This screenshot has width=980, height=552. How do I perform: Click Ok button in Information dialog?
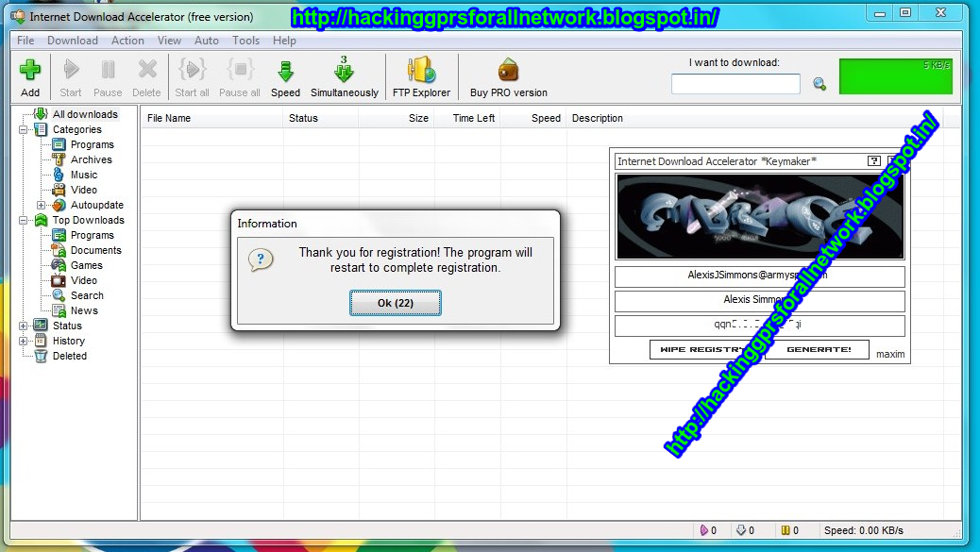pyautogui.click(x=395, y=303)
